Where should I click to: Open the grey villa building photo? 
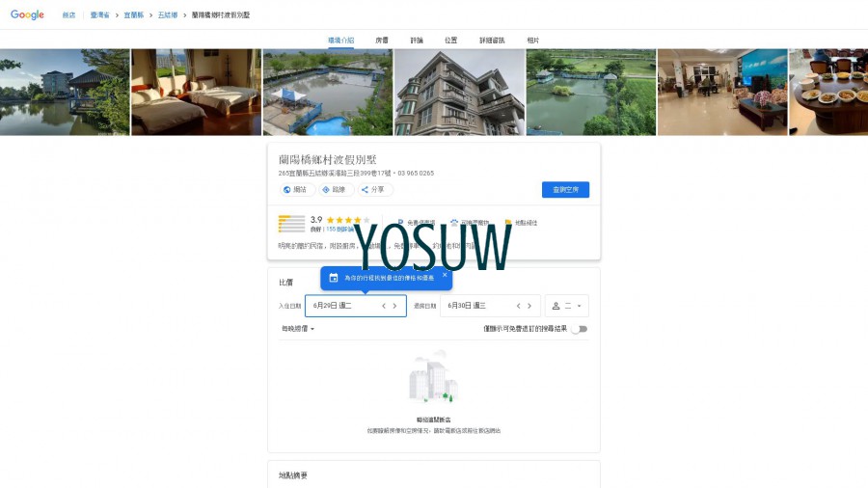point(459,92)
